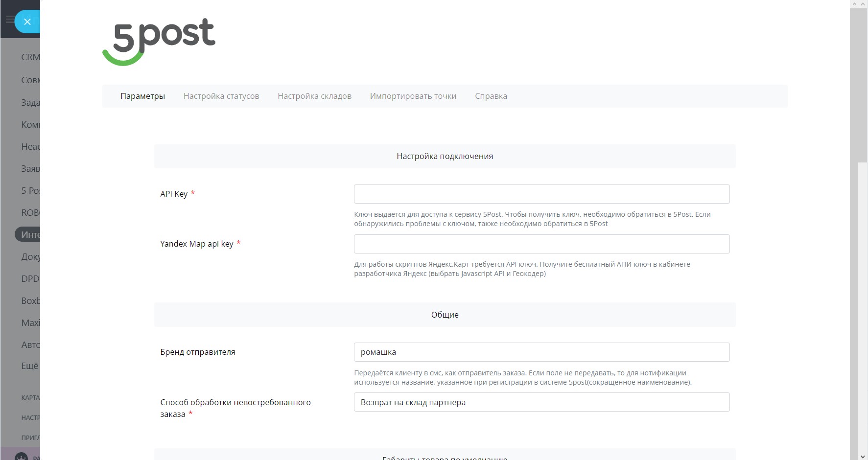Click the Способ обработки невостребованного заказа label
This screenshot has width=868, height=460.
pos(235,408)
